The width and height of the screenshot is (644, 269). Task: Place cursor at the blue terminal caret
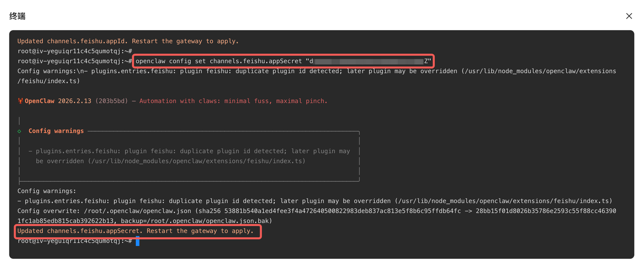137,241
